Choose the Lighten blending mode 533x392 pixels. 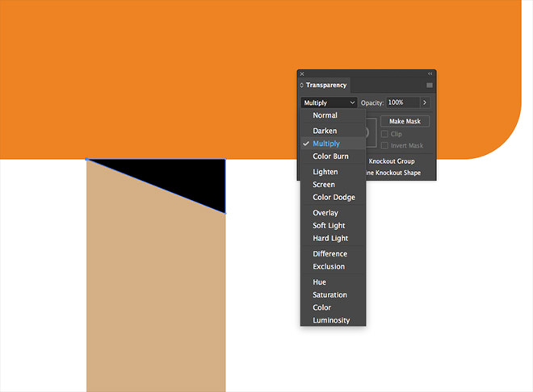[x=333, y=172]
